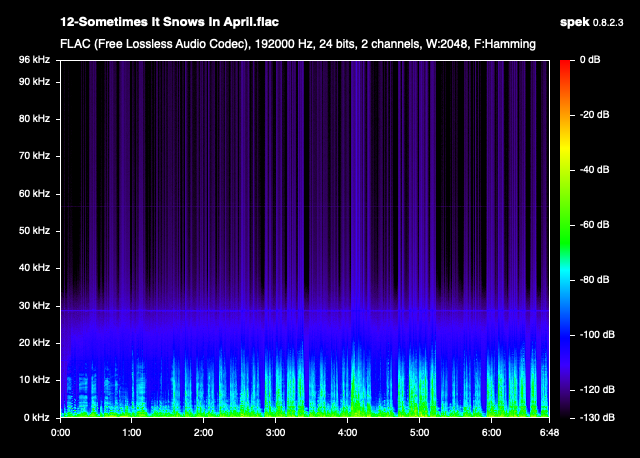Click the '4:00' time axis label
Image resolution: width=640 pixels, height=458 pixels.
pyautogui.click(x=347, y=433)
